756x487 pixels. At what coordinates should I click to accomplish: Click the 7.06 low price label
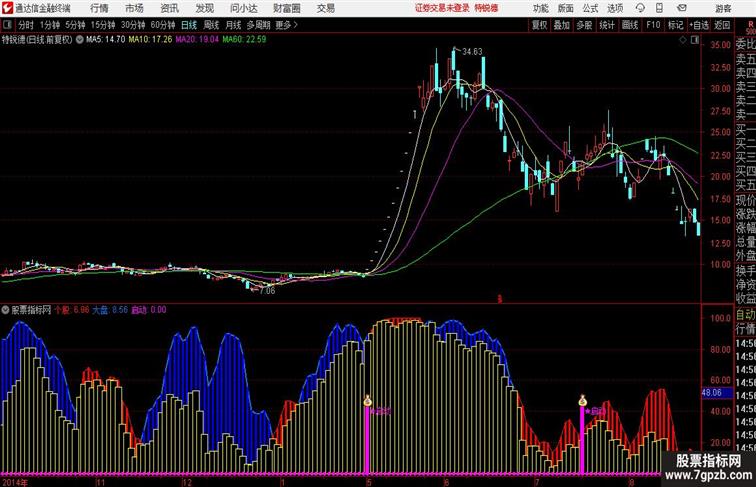click(267, 291)
